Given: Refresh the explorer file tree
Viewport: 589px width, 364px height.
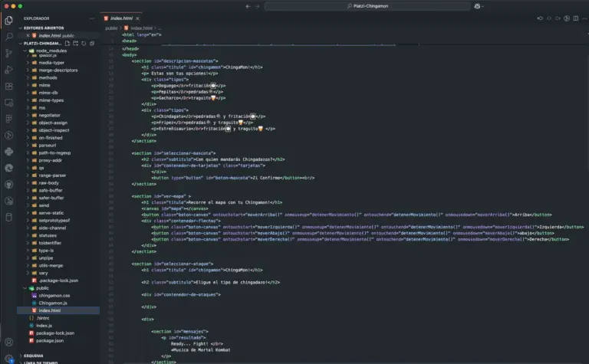Looking at the screenshot, I should [x=85, y=44].
